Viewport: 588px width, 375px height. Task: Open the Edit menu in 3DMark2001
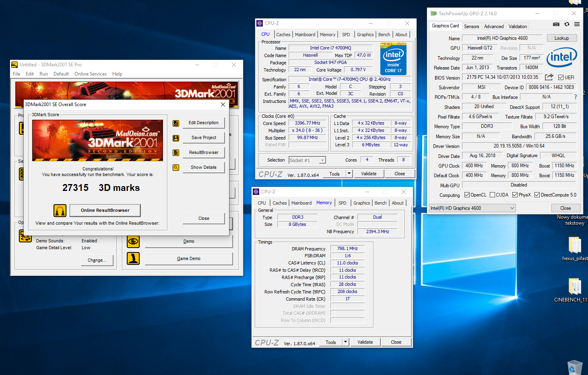pyautogui.click(x=30, y=74)
